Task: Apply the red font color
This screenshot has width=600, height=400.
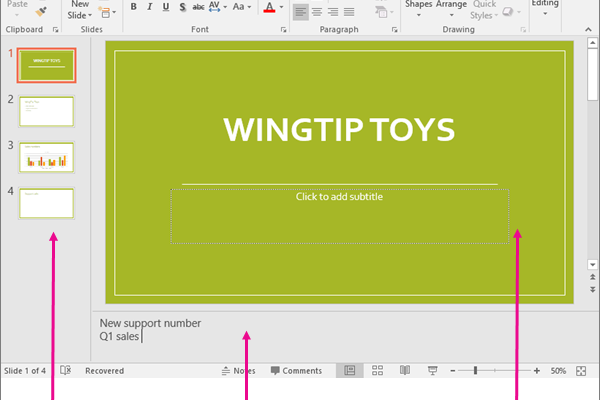Action: [x=269, y=7]
